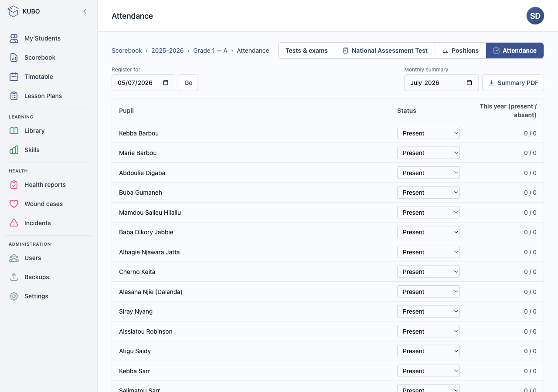
Task: Switch to National Assessment Test tab
Action: coord(385,51)
